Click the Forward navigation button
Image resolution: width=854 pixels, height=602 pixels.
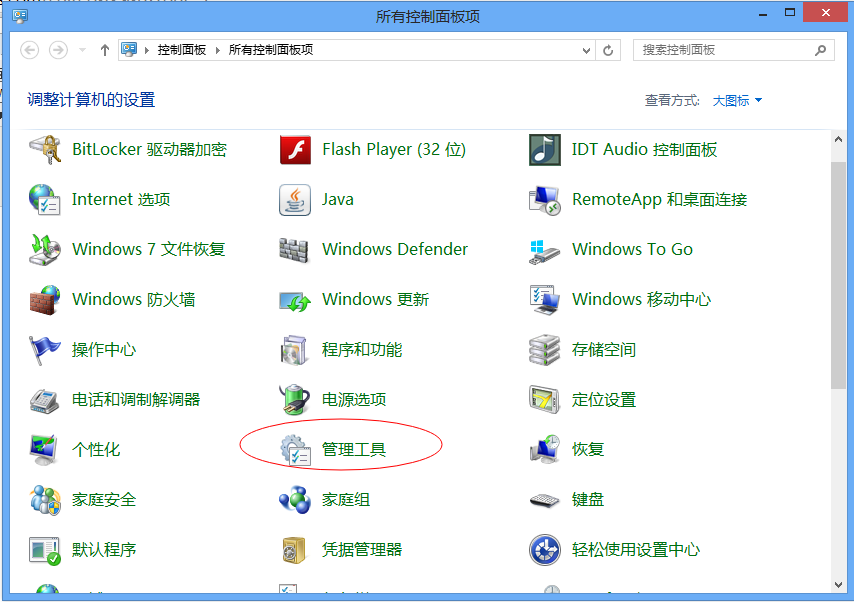point(58,50)
